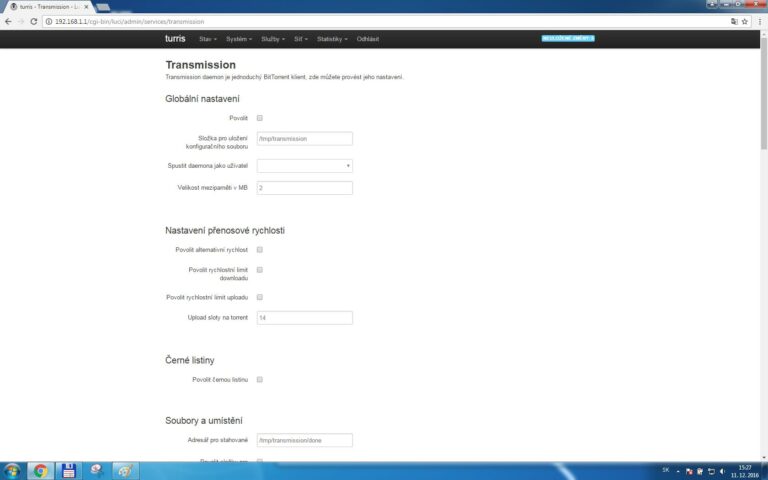768x480 pixels.
Task: Click the Adresář pro stahované input field
Action: coord(305,440)
